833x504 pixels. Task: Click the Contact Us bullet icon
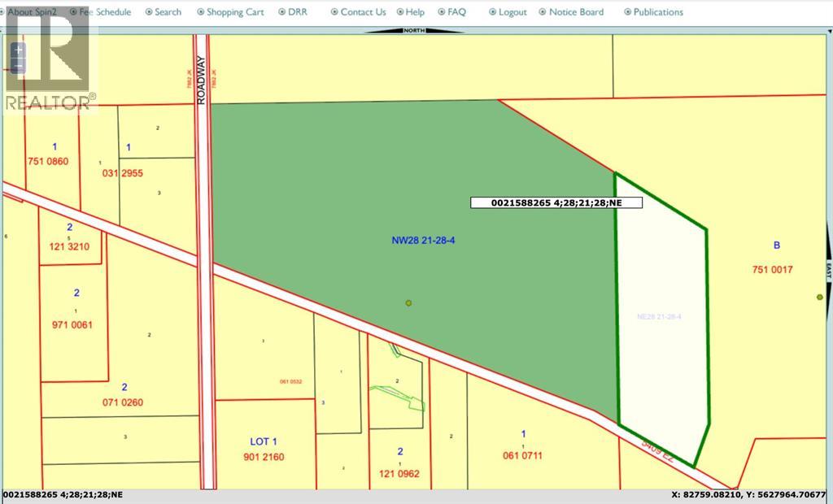pos(334,11)
